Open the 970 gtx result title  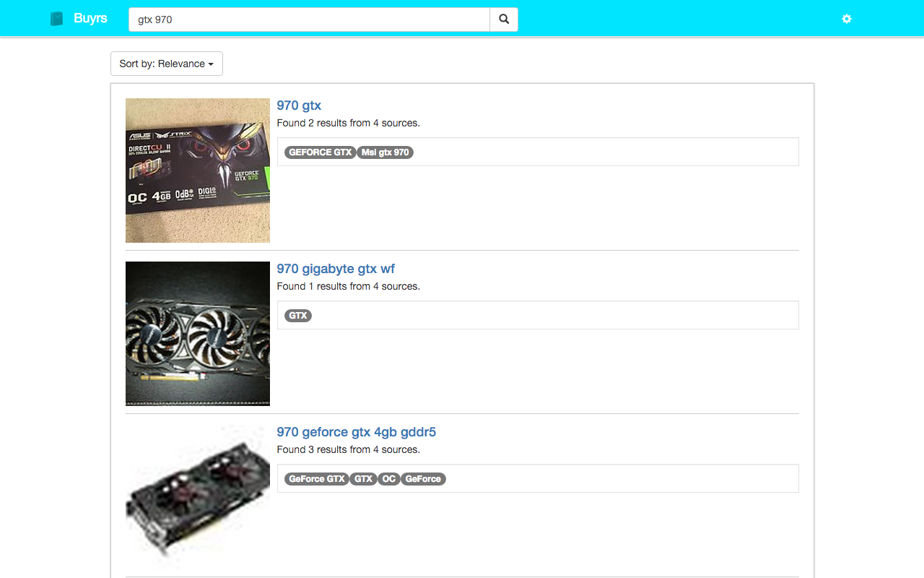click(299, 105)
